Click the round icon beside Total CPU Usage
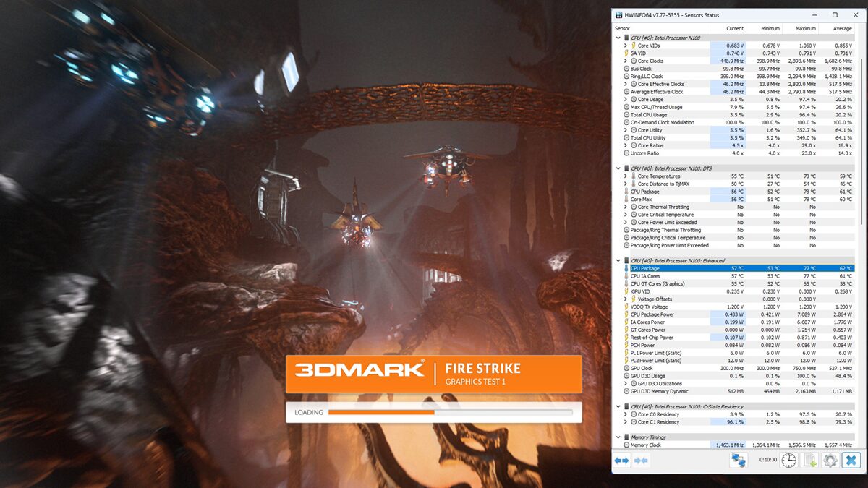The width and height of the screenshot is (868, 488). 626,115
